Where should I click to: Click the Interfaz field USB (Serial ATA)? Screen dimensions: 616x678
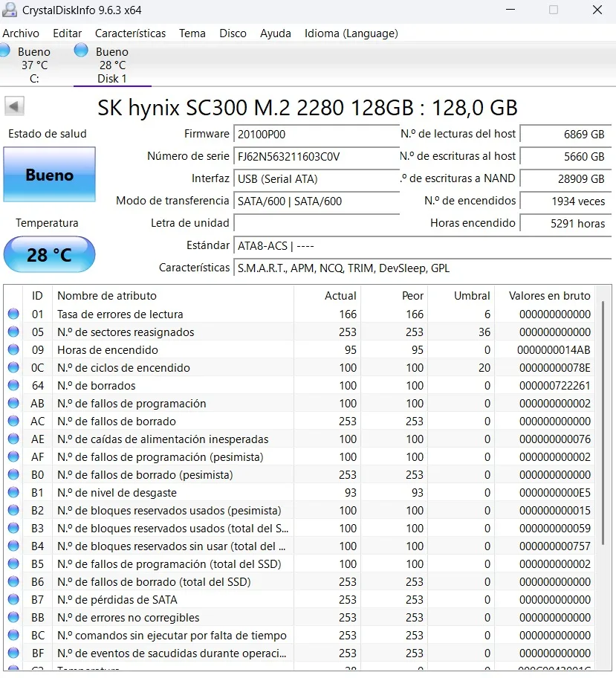pyautogui.click(x=317, y=179)
